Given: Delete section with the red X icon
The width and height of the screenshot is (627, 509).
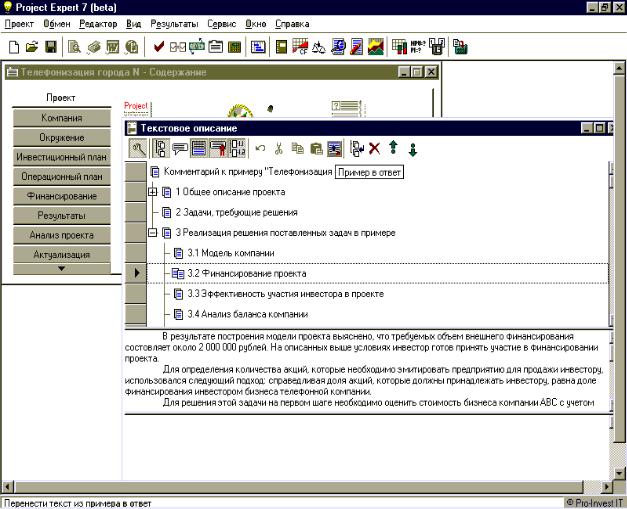Looking at the screenshot, I should tap(374, 149).
